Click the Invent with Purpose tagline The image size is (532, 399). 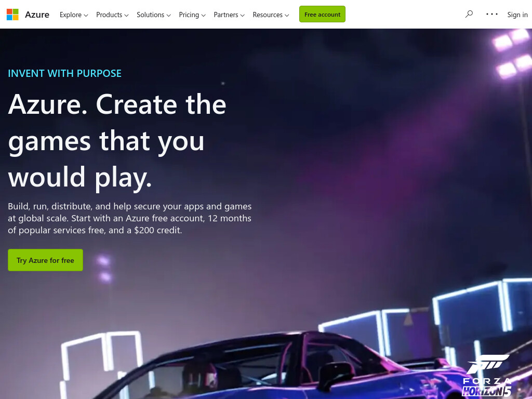click(x=64, y=73)
